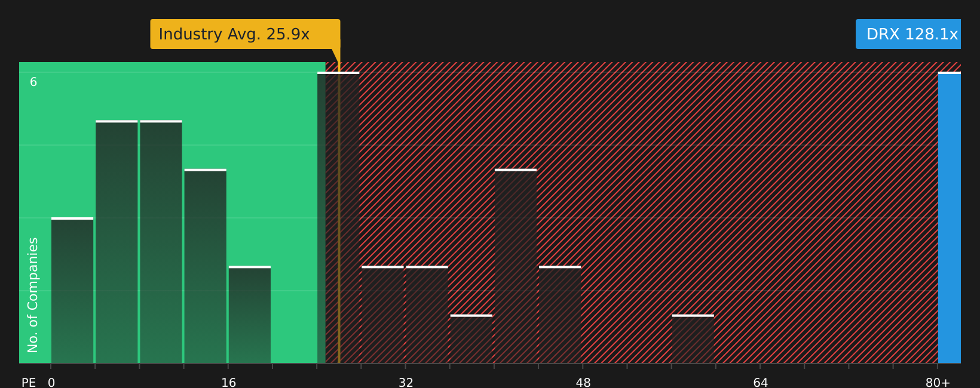Click the first green histogram bar at PE 0
The image size is (980, 388).
click(72, 291)
